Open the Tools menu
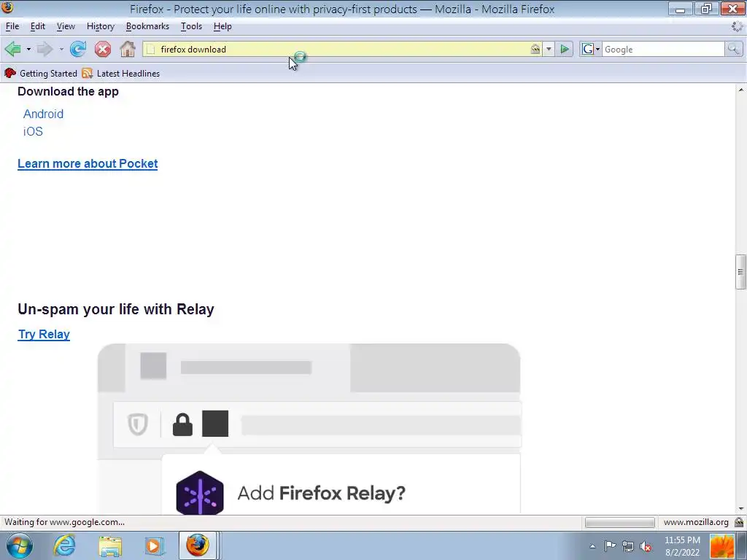 click(x=192, y=26)
